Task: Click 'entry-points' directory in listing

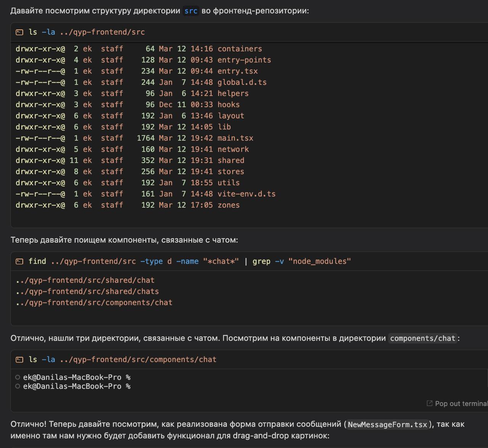Action: [x=244, y=60]
